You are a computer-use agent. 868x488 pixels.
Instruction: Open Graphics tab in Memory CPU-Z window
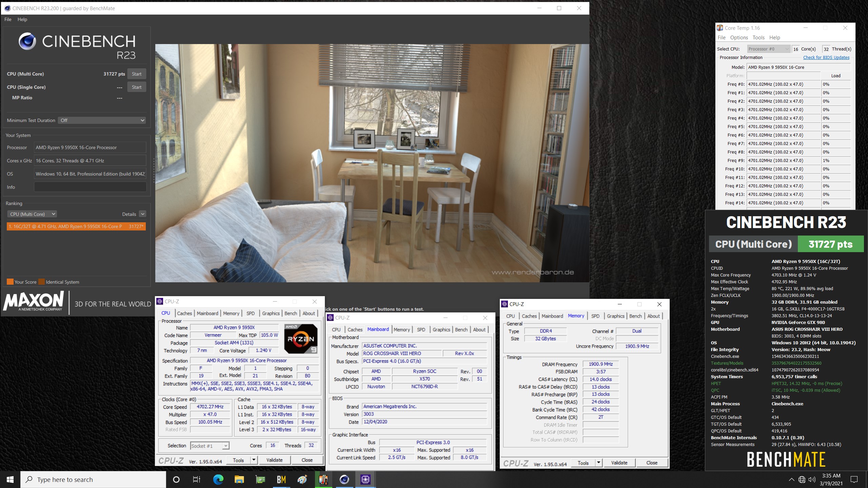616,316
